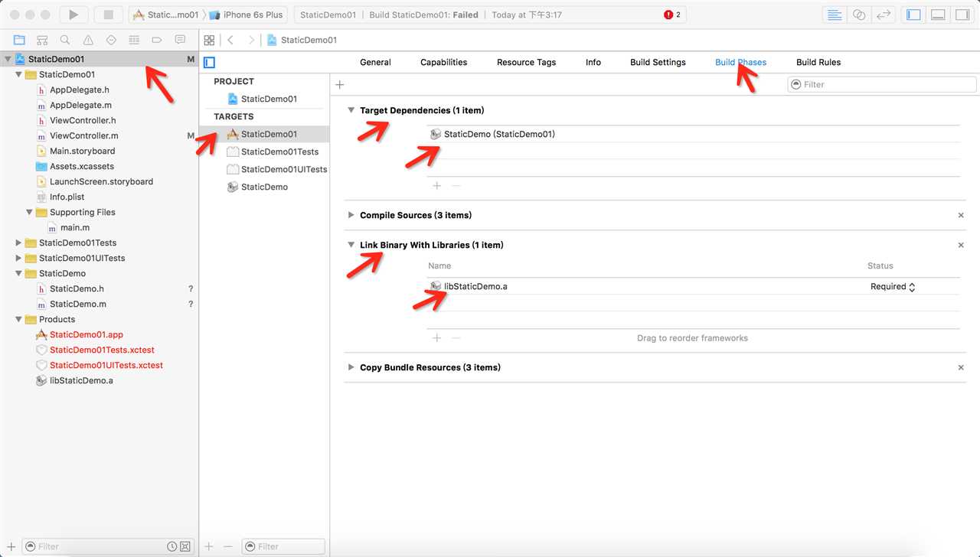Image resolution: width=980 pixels, height=557 pixels.
Task: Add a new build phase with plus
Action: [x=340, y=84]
